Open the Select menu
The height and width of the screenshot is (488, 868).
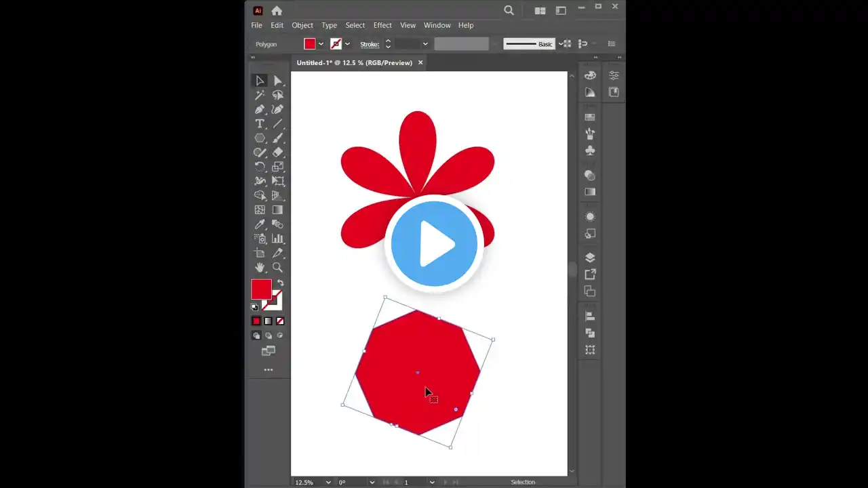(x=355, y=25)
